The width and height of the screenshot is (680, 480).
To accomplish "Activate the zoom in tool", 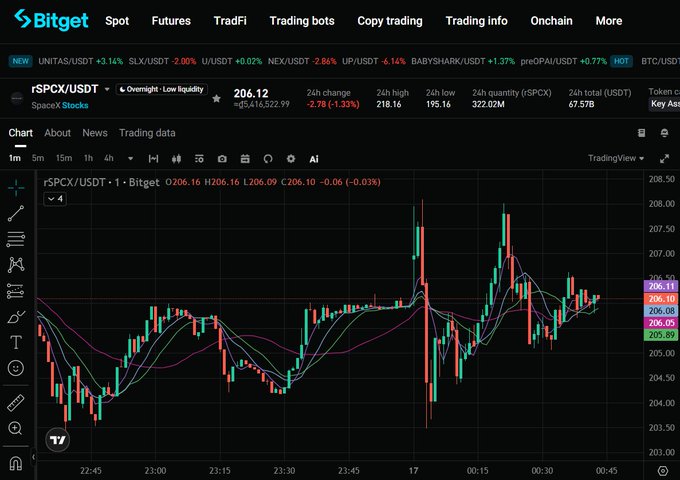I will pyautogui.click(x=16, y=428).
